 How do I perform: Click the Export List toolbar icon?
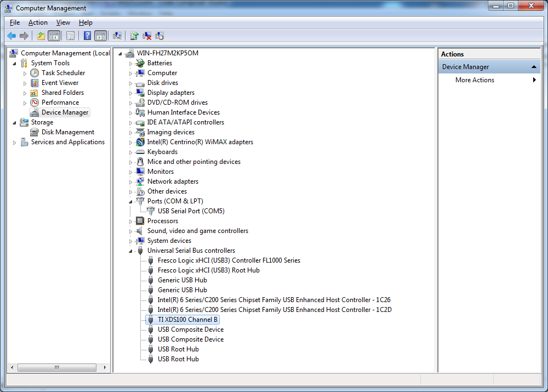[41, 36]
